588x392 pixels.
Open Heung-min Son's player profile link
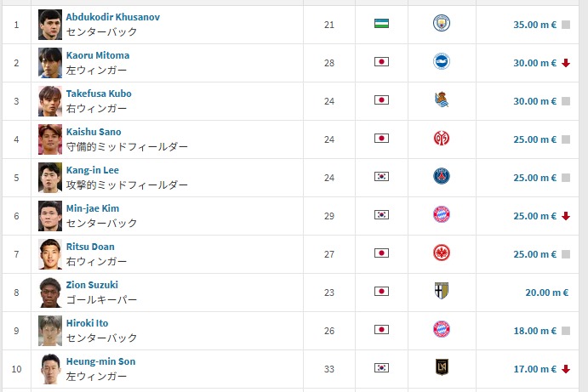(x=100, y=361)
